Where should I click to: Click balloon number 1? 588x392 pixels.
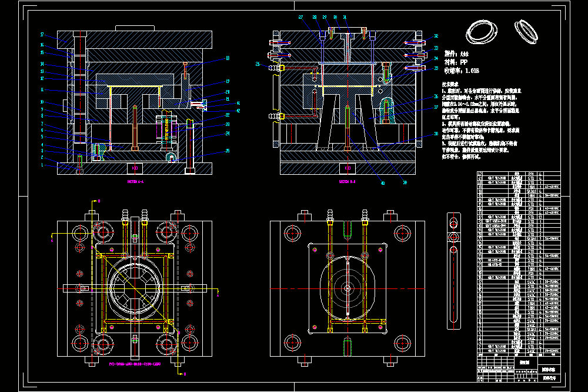coord(42,165)
